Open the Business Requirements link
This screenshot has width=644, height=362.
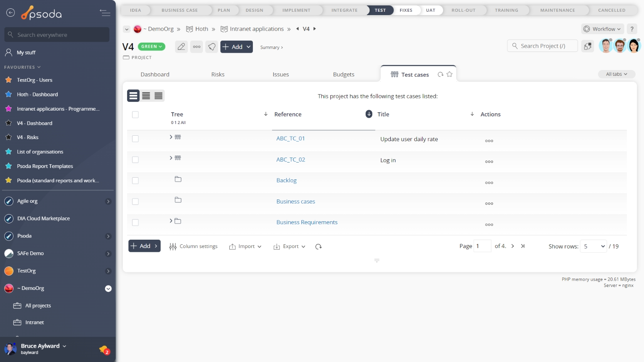pyautogui.click(x=307, y=222)
